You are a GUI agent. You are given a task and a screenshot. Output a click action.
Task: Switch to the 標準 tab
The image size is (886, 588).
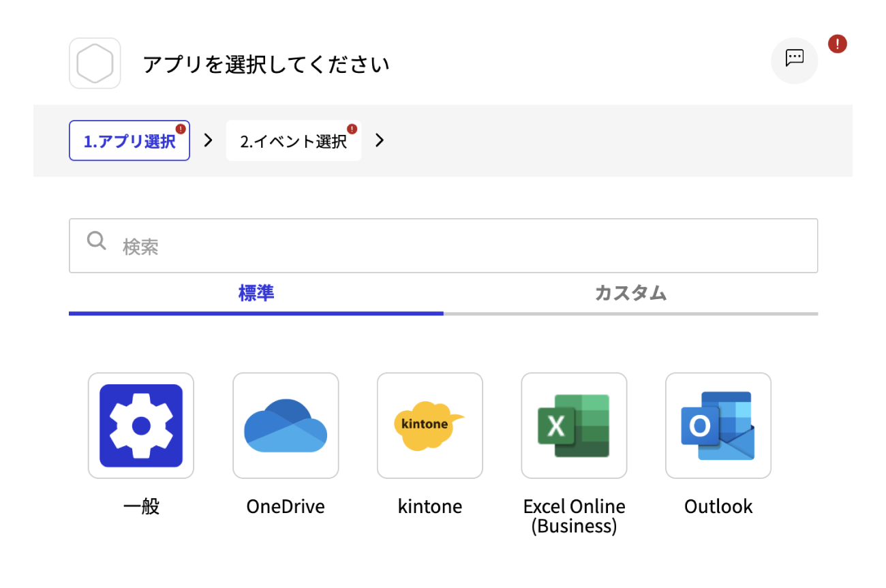click(x=256, y=294)
